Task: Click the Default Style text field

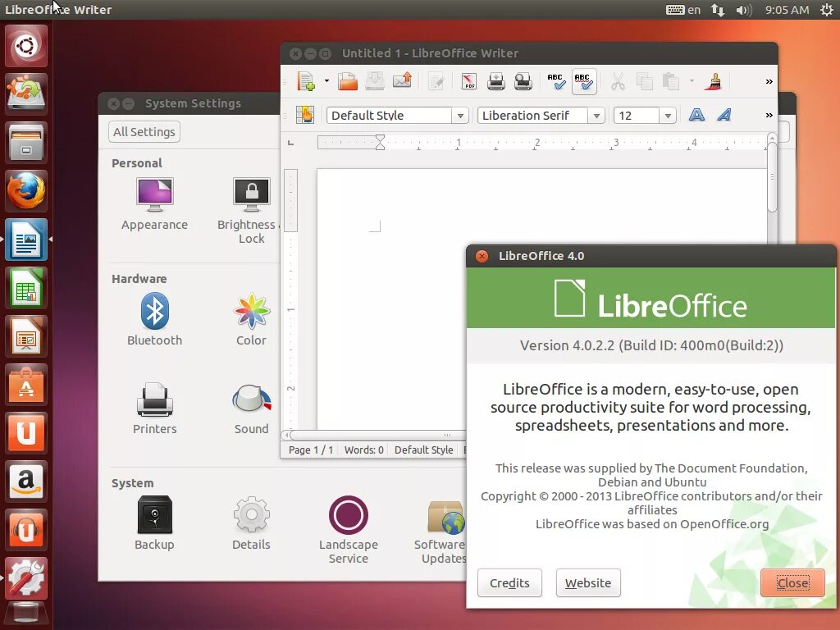Action: [x=390, y=116]
